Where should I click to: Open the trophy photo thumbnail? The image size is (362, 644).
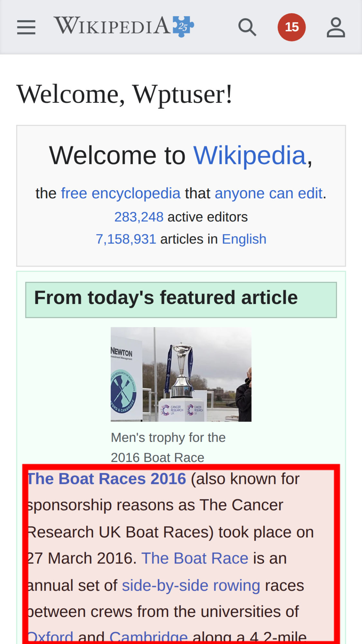point(181,374)
